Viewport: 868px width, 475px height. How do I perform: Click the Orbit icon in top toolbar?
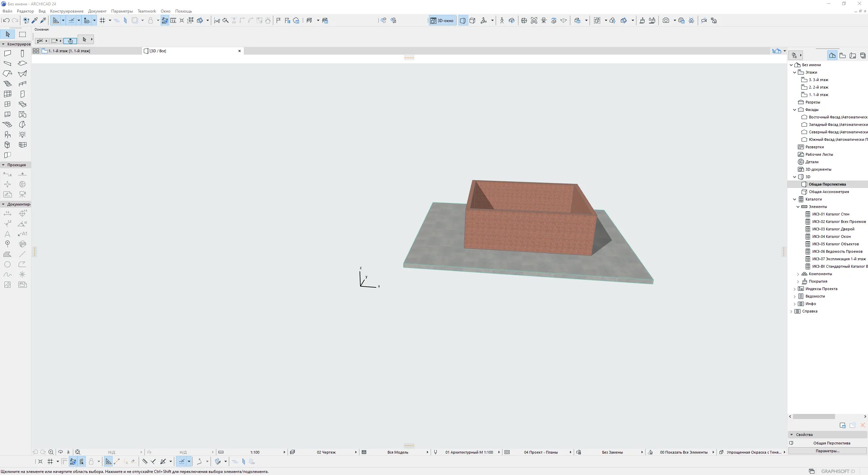512,20
